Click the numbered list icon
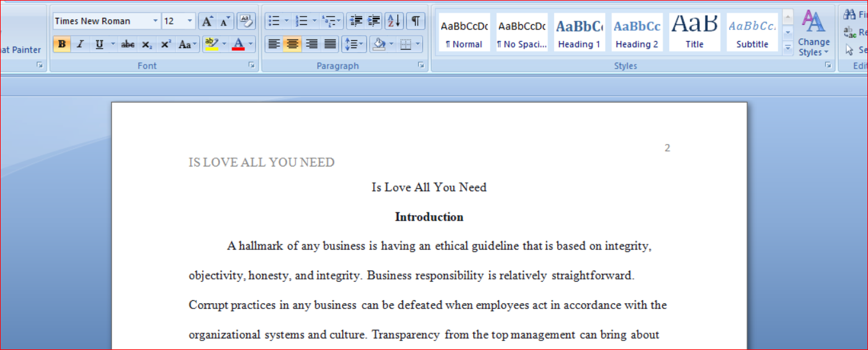868x350 pixels. (x=301, y=21)
